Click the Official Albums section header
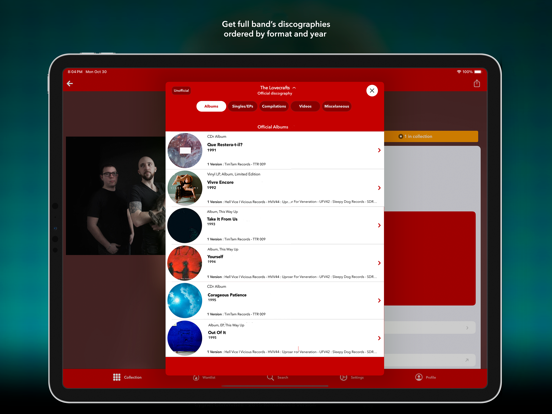This screenshot has height=414, width=552. [x=273, y=127]
